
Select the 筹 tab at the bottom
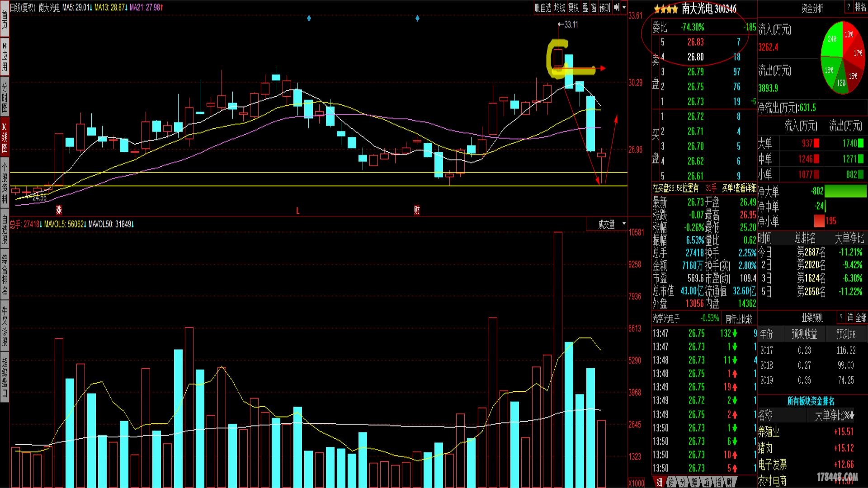coord(695,482)
